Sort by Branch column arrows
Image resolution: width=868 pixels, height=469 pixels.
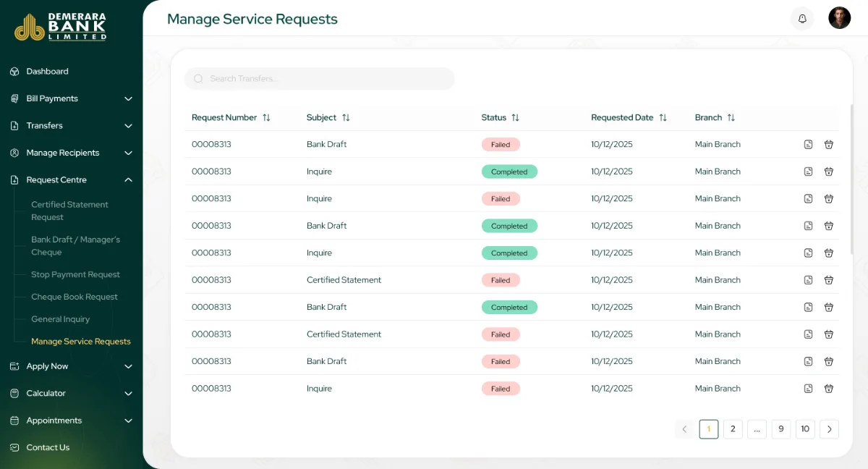(731, 118)
